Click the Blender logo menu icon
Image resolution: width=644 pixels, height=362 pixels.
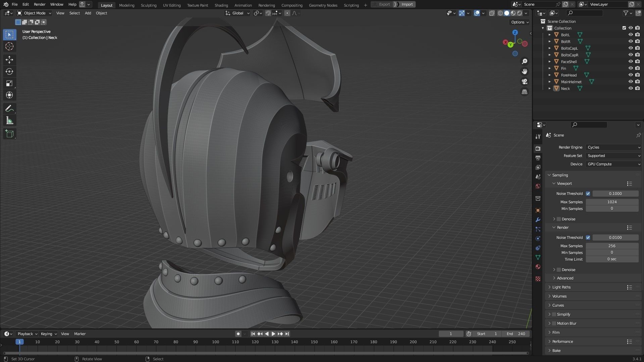(6, 4)
